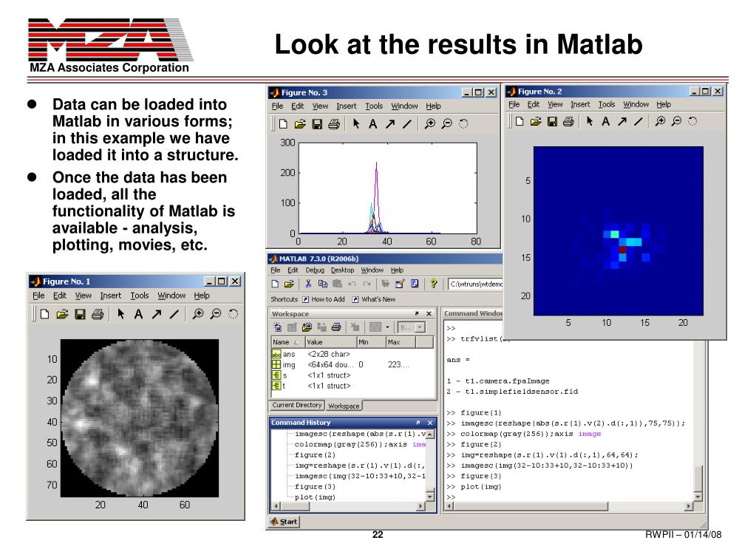This screenshot has height=560, width=756.
Task: Open Tools menu in Figure No. 2
Action: 607,104
